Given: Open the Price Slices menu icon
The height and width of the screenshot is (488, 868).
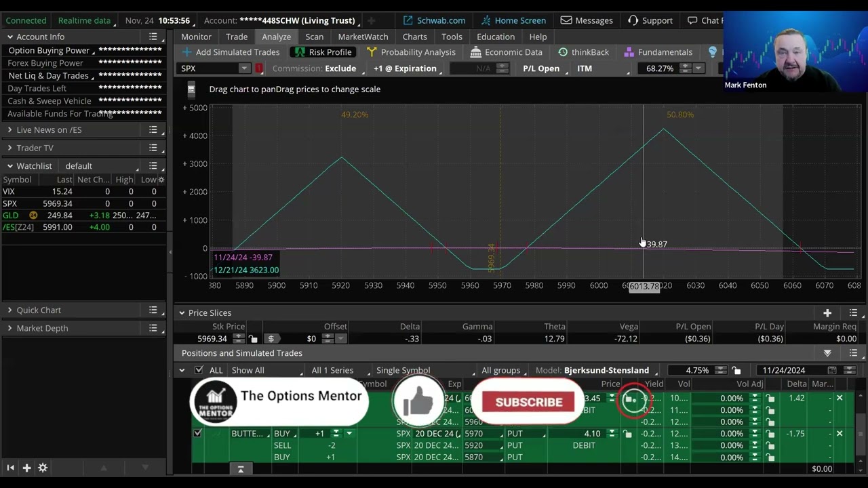Looking at the screenshot, I should coord(853,312).
